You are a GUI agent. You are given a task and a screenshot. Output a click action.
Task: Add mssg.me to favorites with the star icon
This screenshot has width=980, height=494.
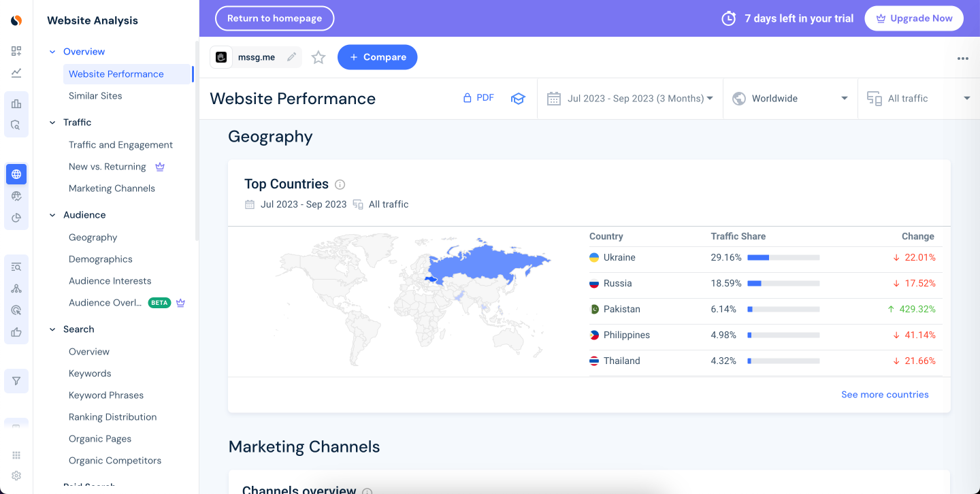[318, 57]
